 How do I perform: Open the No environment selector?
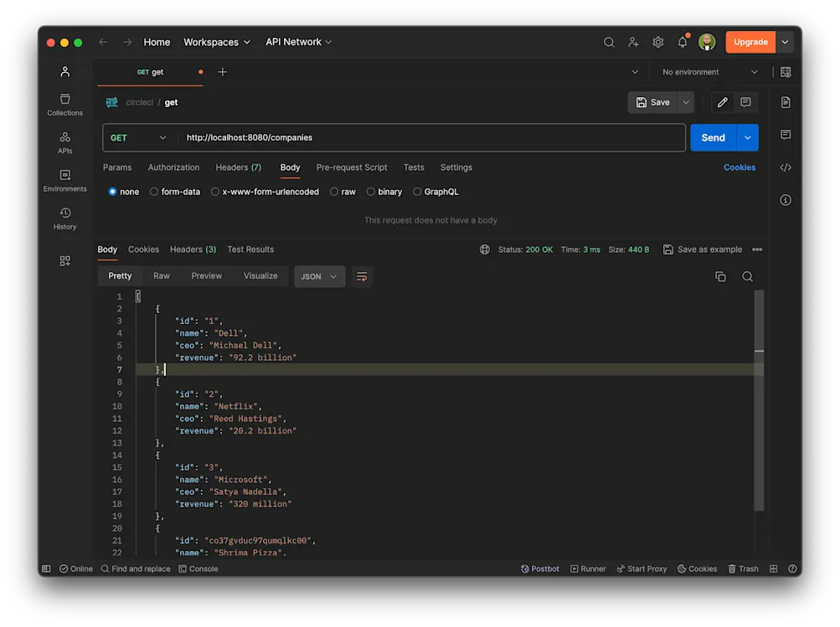click(x=708, y=72)
